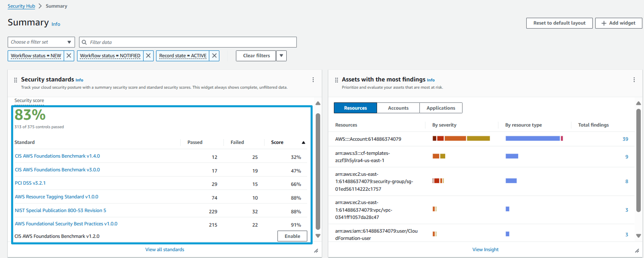The width and height of the screenshot is (644, 258).
Task: Click scroll-down arrow in Assets widget
Action: pos(638,236)
